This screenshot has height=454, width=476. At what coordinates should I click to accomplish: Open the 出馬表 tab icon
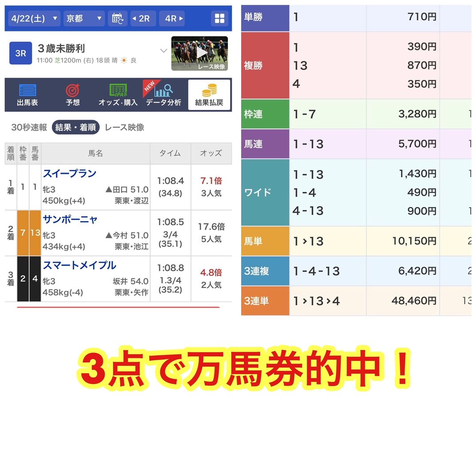[27, 95]
